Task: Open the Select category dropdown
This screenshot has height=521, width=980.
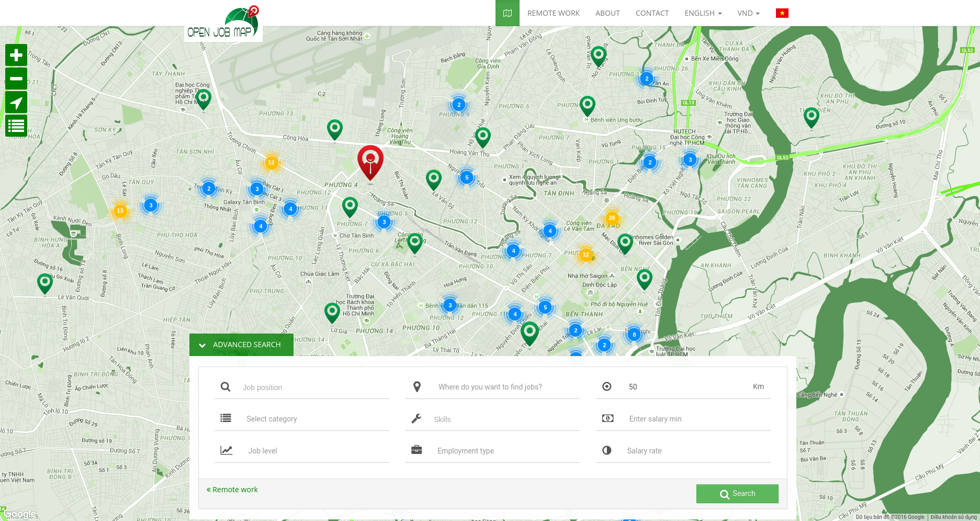Action: (x=314, y=419)
